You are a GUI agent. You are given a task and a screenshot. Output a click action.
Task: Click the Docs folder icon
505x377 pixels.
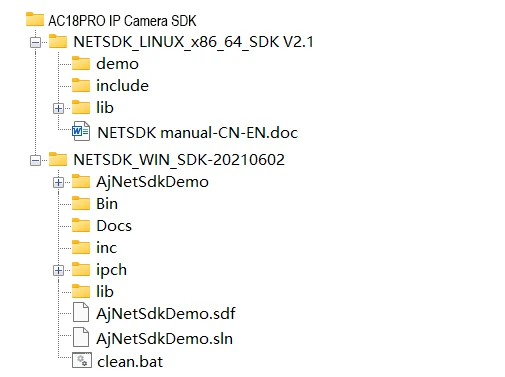click(81, 225)
